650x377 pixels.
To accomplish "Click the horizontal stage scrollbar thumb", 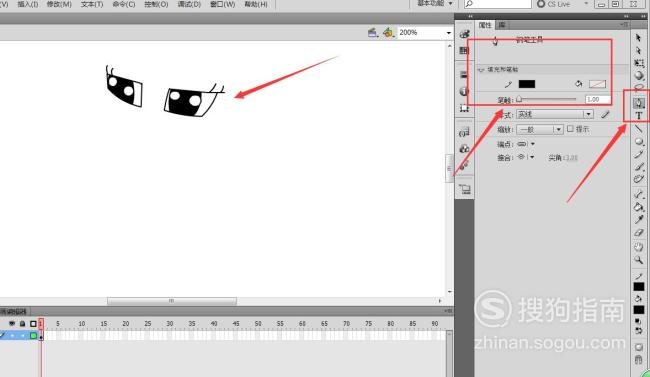I will (172, 301).
